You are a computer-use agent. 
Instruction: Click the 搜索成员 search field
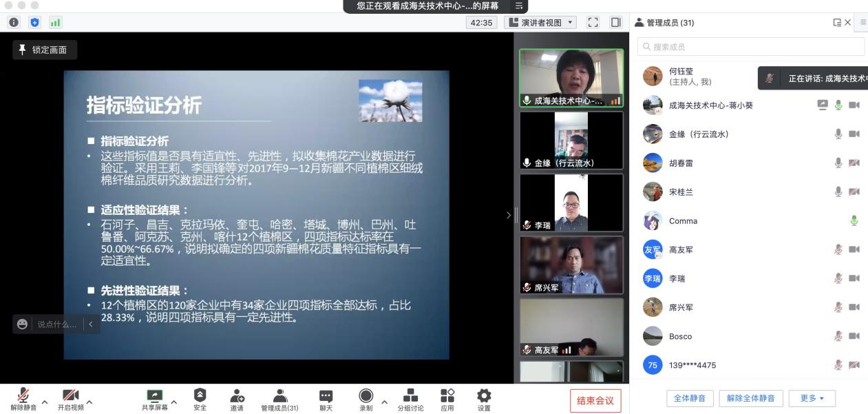(x=750, y=47)
